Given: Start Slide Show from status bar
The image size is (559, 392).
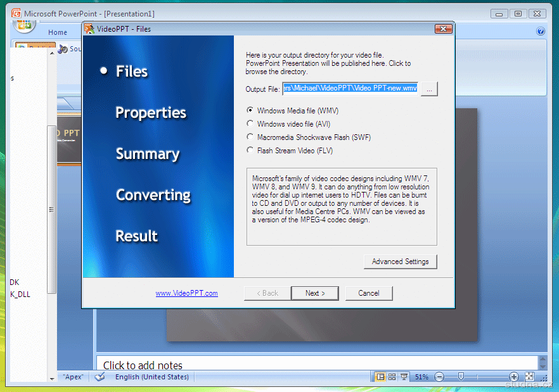Looking at the screenshot, I should point(404,377).
